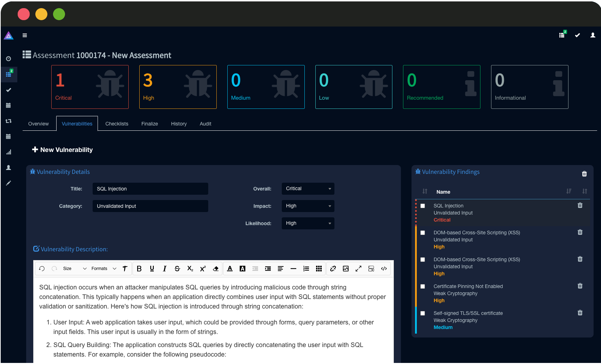Click the insert image icon
Viewport: 601px width, 364px height.
346,269
